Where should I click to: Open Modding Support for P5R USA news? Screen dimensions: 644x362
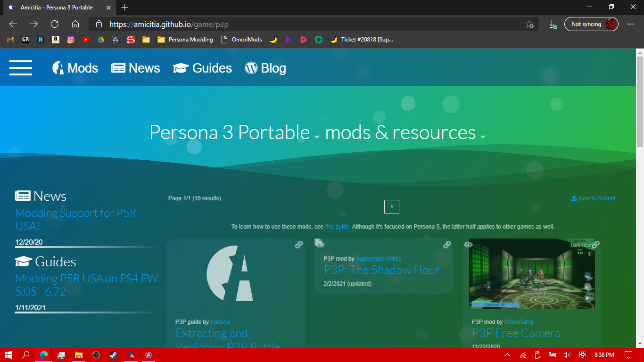(x=76, y=219)
